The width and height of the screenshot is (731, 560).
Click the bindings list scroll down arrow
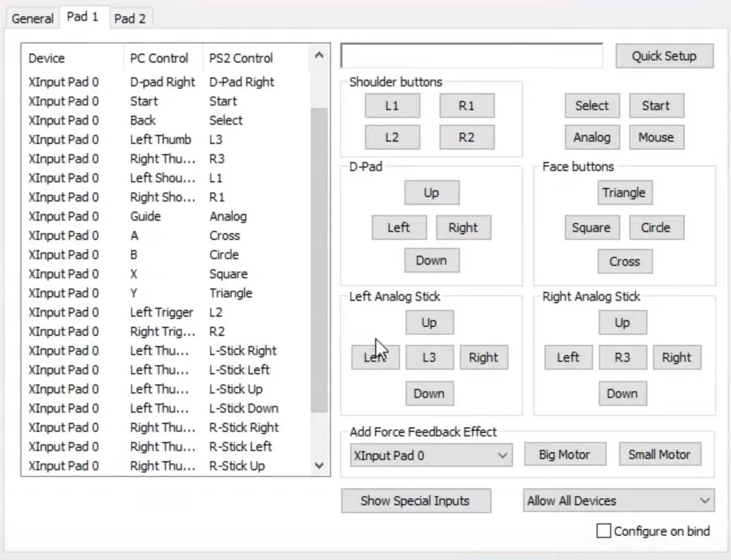319,465
